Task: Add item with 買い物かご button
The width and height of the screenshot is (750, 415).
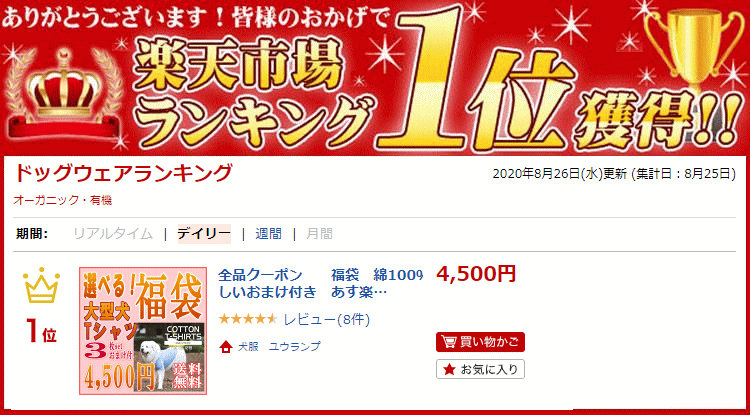Action: tap(480, 342)
